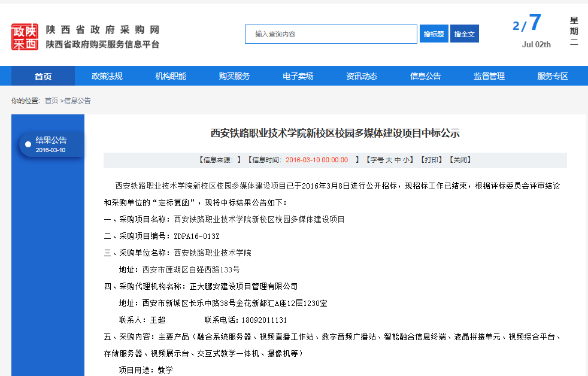Click the 关闭 close link
588x376 pixels.
pos(459,160)
